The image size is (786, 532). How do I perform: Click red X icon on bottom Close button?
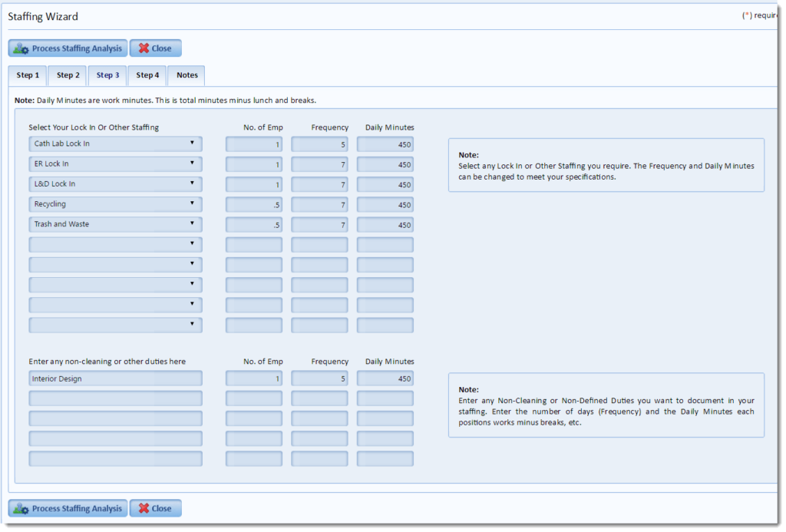(x=144, y=508)
